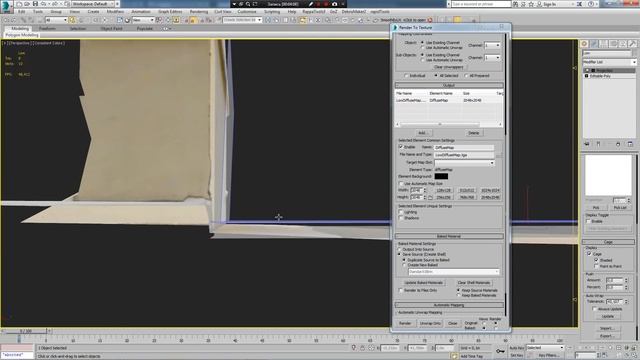Collapse the Automatic Mapping rollout header

pyautogui.click(x=449, y=305)
